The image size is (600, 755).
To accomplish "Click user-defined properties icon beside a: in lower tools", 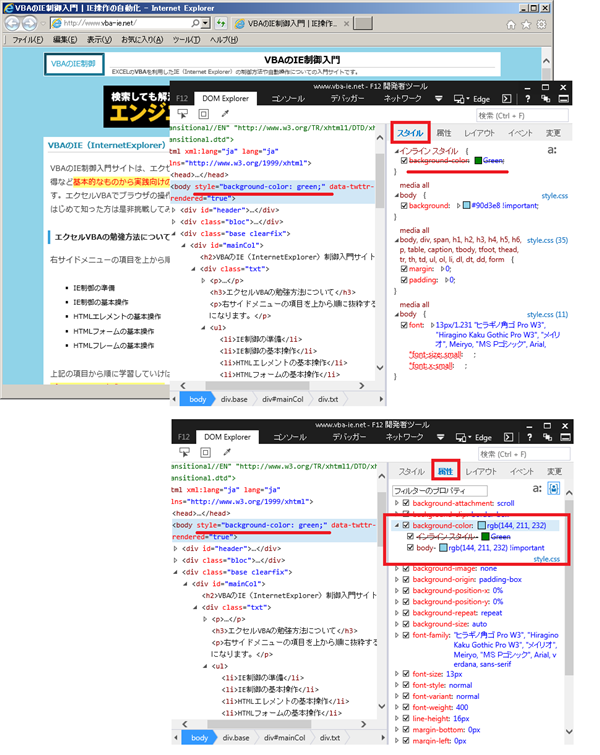I will pyautogui.click(x=554, y=488).
